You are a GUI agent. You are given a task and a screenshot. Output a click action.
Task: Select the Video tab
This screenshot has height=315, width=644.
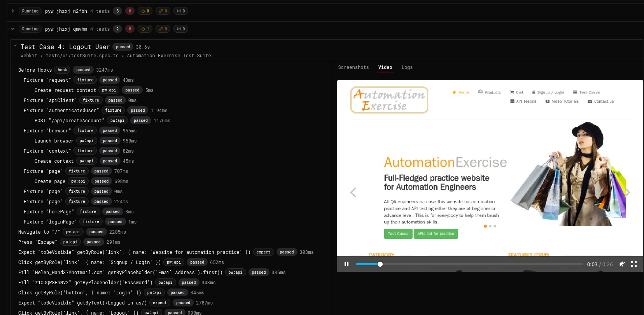385,67
